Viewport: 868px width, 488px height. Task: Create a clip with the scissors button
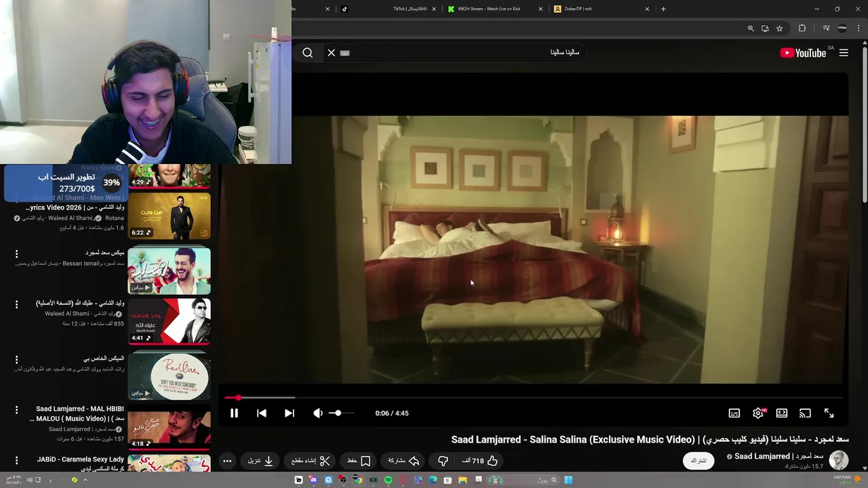pyautogui.click(x=311, y=461)
